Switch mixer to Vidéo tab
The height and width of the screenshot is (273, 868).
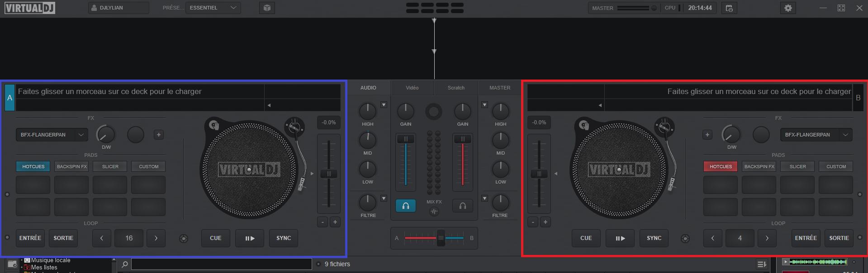click(412, 88)
